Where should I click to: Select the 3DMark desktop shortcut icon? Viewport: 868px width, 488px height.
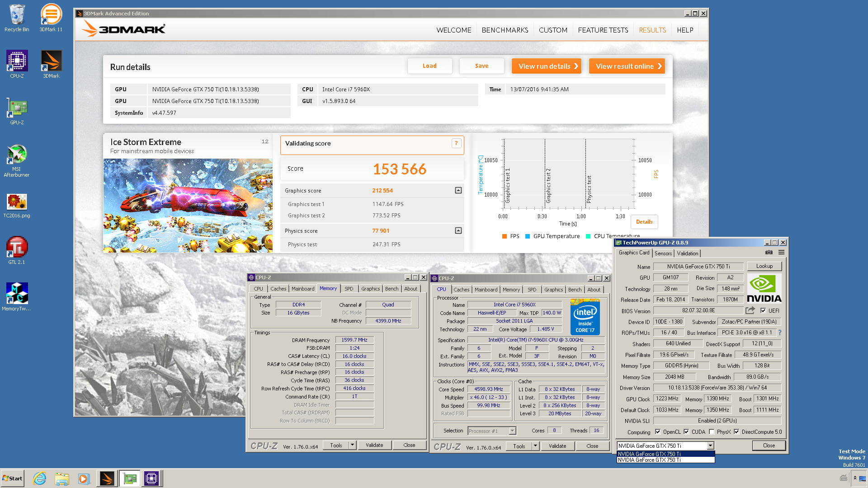coord(51,64)
